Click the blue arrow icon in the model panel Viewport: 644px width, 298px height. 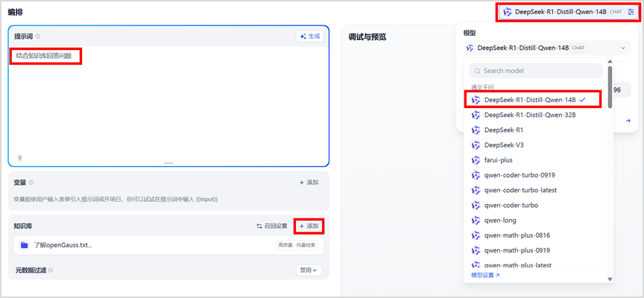[628, 121]
